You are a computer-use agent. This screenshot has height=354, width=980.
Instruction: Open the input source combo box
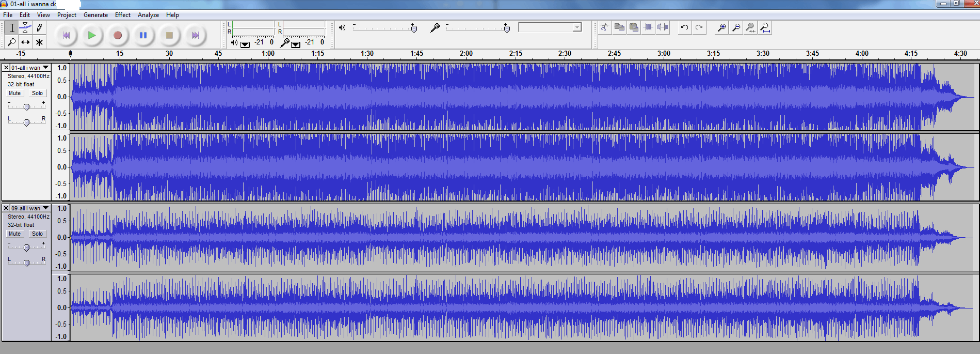pyautogui.click(x=550, y=27)
